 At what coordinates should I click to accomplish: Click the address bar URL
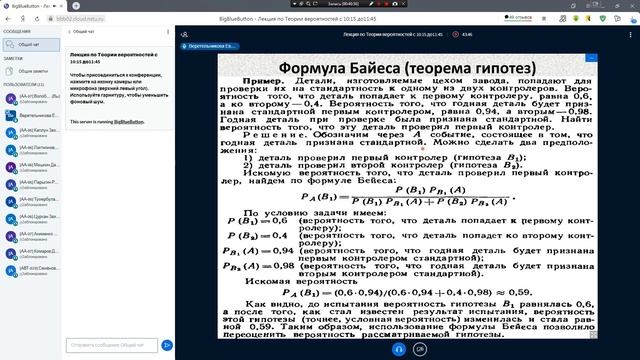80,19
